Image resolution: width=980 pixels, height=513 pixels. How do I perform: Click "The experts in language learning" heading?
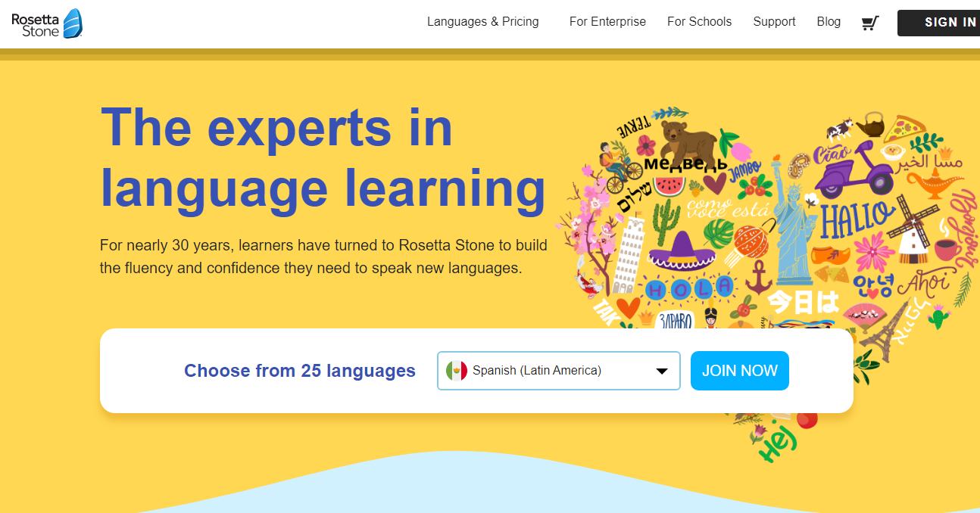323,157
